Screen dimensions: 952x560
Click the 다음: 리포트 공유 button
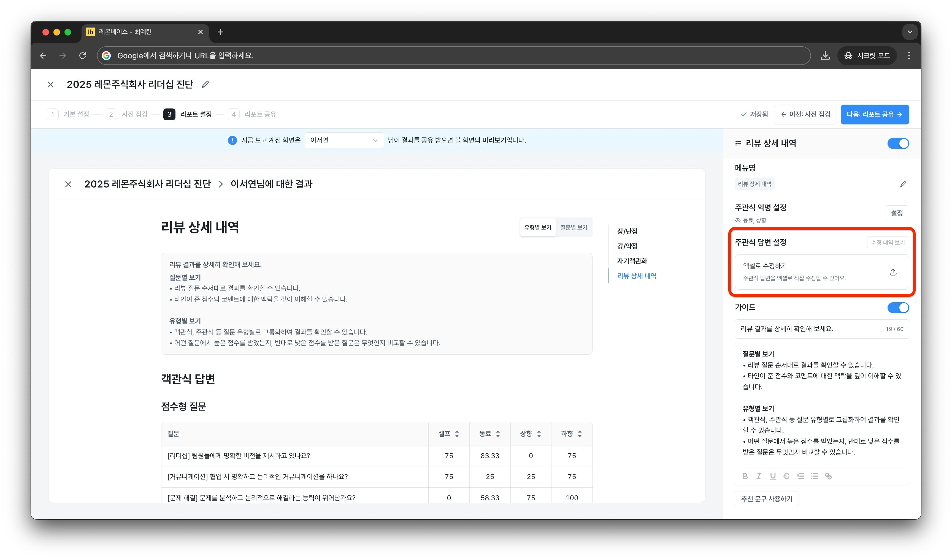[x=875, y=115]
